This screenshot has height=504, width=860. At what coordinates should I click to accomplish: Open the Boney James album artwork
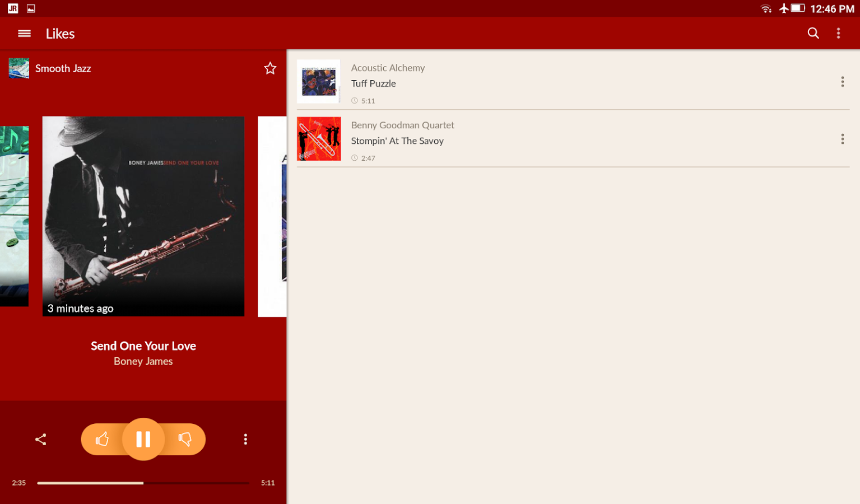pyautogui.click(x=143, y=216)
